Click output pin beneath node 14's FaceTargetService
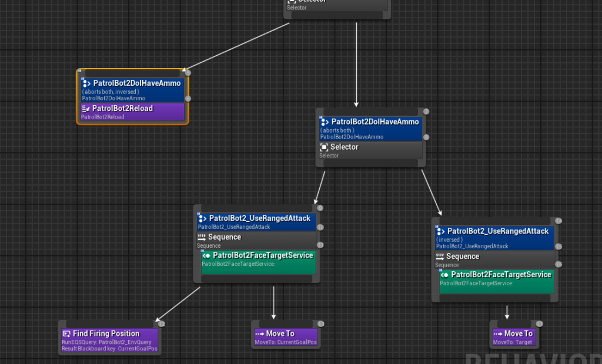The height and width of the screenshot is (364, 602). pos(495,298)
